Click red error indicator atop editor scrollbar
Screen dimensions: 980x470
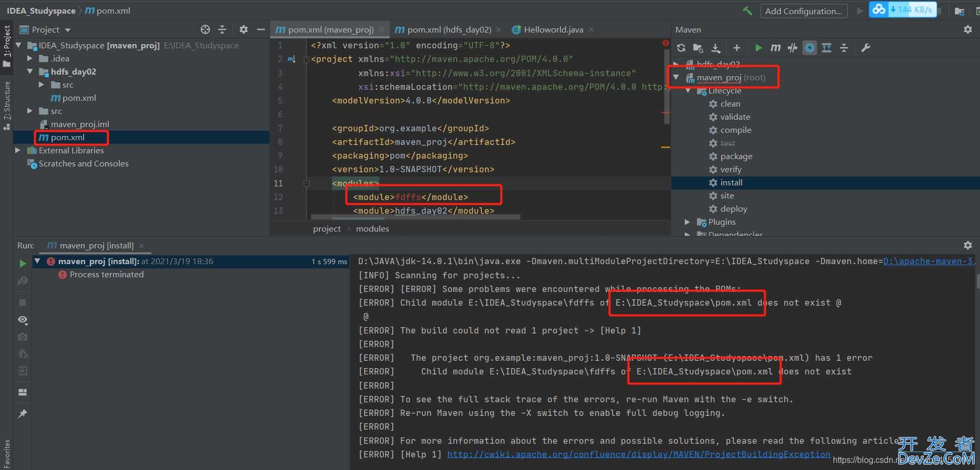pos(665,43)
